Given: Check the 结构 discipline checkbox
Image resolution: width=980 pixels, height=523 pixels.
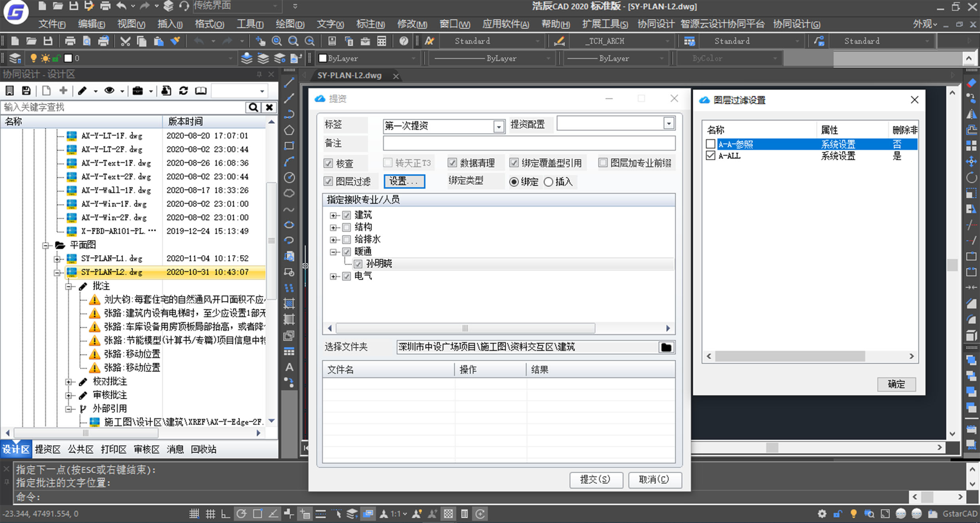Looking at the screenshot, I should [347, 227].
